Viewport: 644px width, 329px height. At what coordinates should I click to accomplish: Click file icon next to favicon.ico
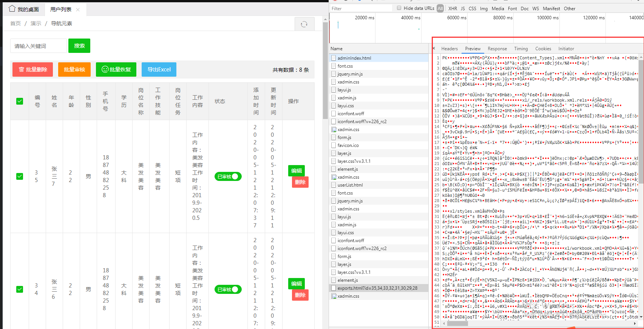tap(334, 145)
